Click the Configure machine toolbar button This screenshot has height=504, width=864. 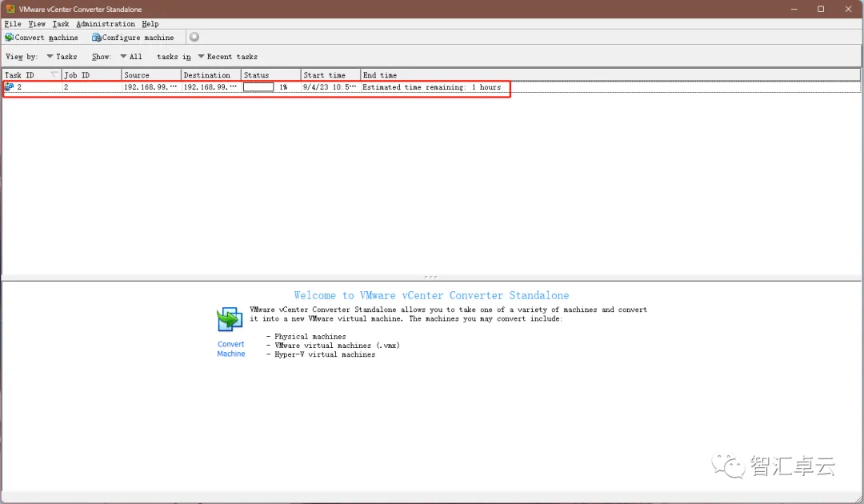(133, 38)
